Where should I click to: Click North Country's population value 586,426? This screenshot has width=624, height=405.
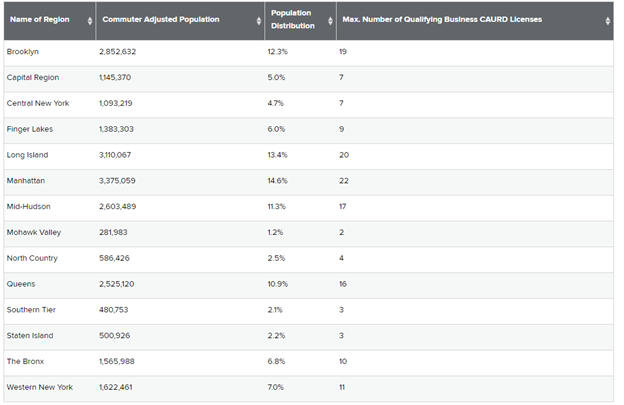120,258
